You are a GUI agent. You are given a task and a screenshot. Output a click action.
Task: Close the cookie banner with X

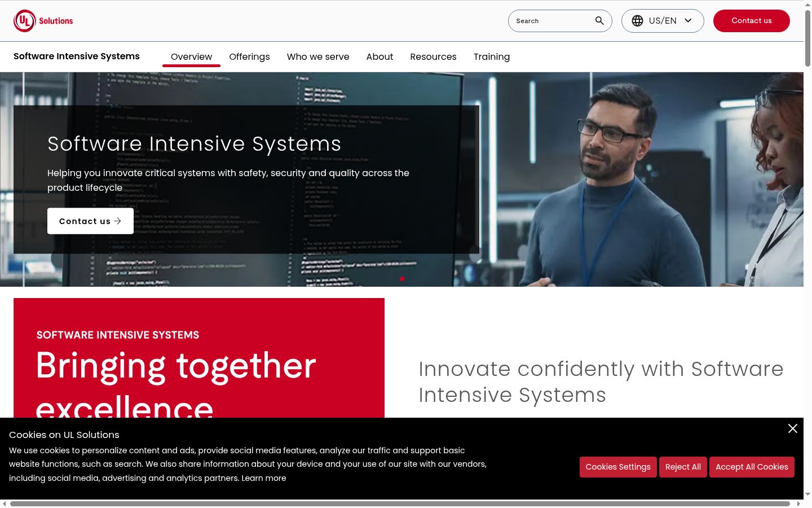793,428
